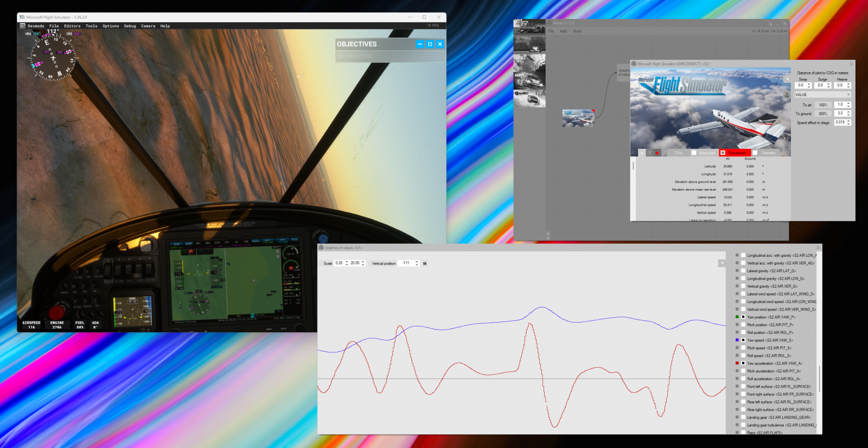The image size is (868, 448).
Task: Minimize the Objectives panel
Action: tap(420, 44)
